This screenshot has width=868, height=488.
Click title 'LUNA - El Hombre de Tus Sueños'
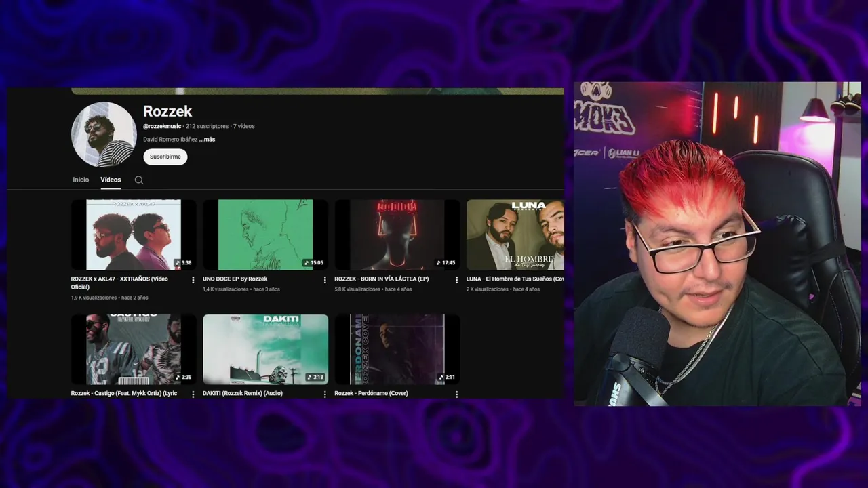515,279
